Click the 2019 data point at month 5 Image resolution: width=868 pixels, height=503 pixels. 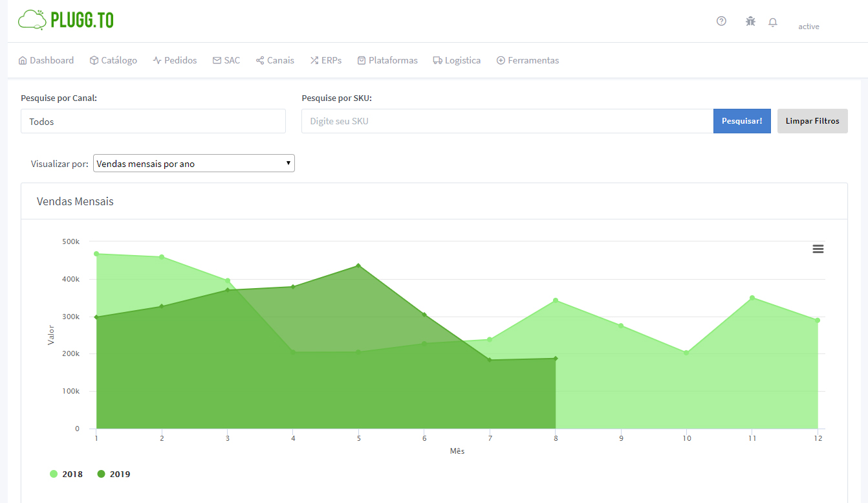coord(358,266)
